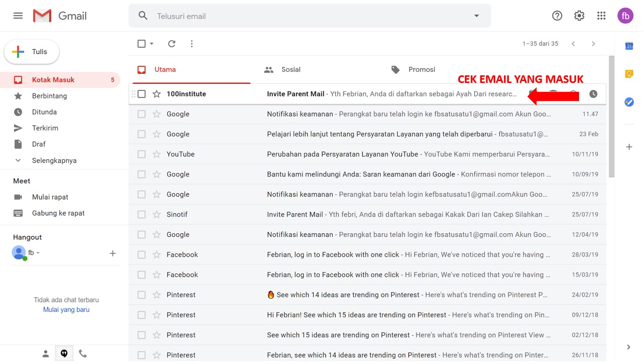
Task: Open the Help question mark icon
Action: tap(557, 16)
